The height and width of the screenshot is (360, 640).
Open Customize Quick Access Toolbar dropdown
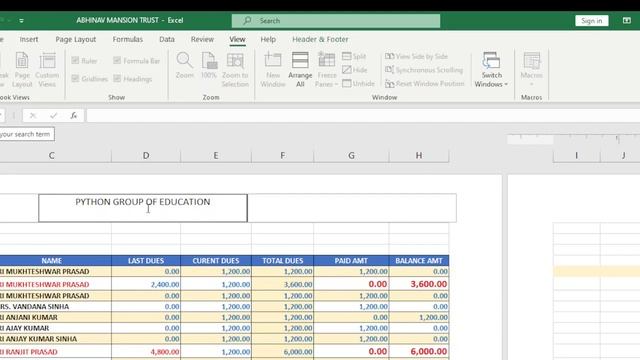tap(21, 20)
